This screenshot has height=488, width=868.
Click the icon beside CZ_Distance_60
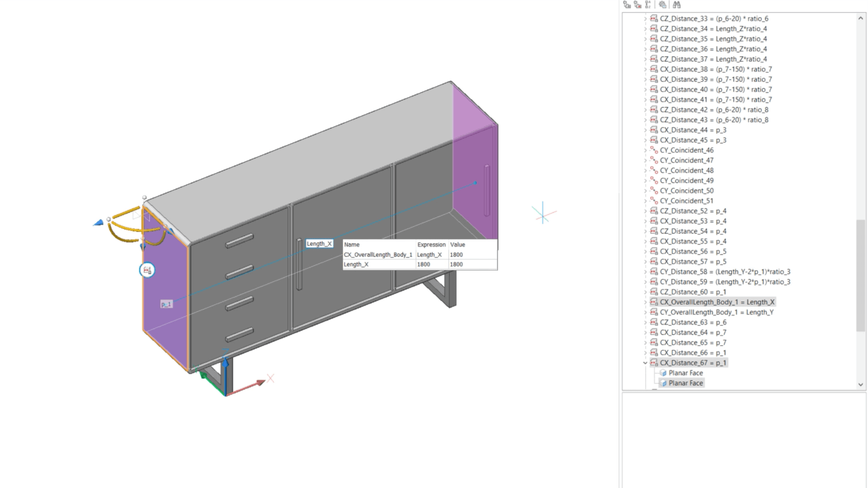click(x=654, y=292)
